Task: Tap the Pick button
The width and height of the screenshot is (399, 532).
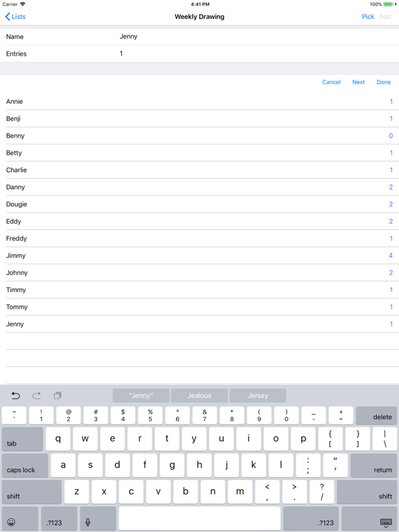Action: pyautogui.click(x=368, y=17)
